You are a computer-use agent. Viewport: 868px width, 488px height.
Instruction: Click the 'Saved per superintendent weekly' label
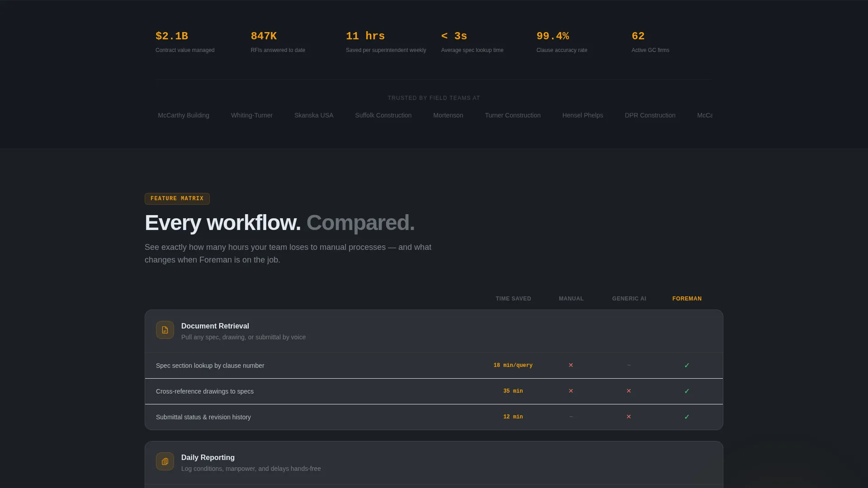(386, 50)
